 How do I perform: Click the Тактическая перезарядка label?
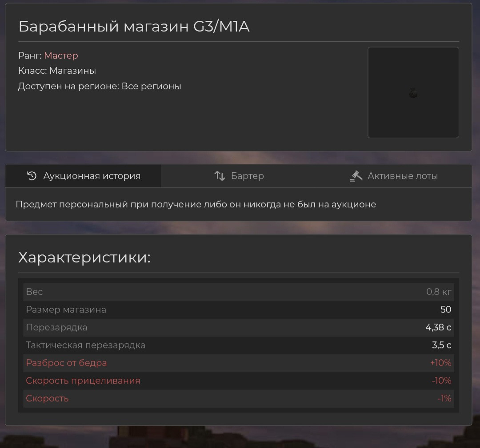pos(85,345)
